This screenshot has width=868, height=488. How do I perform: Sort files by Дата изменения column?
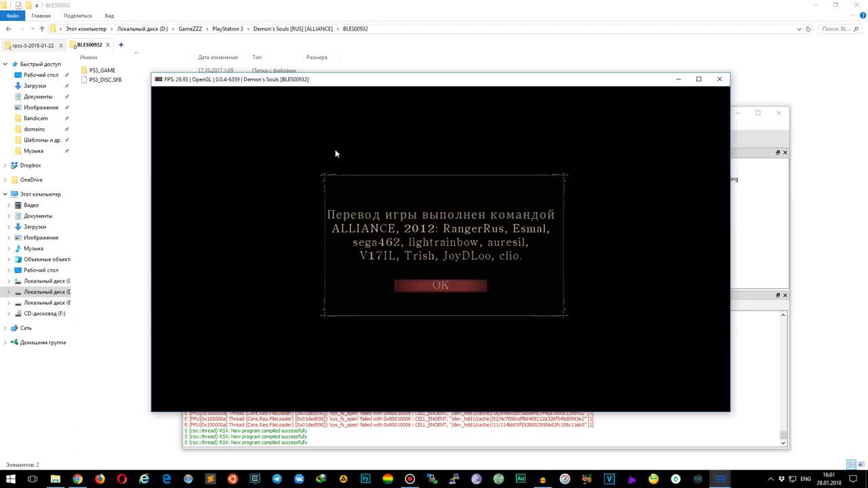pos(218,58)
